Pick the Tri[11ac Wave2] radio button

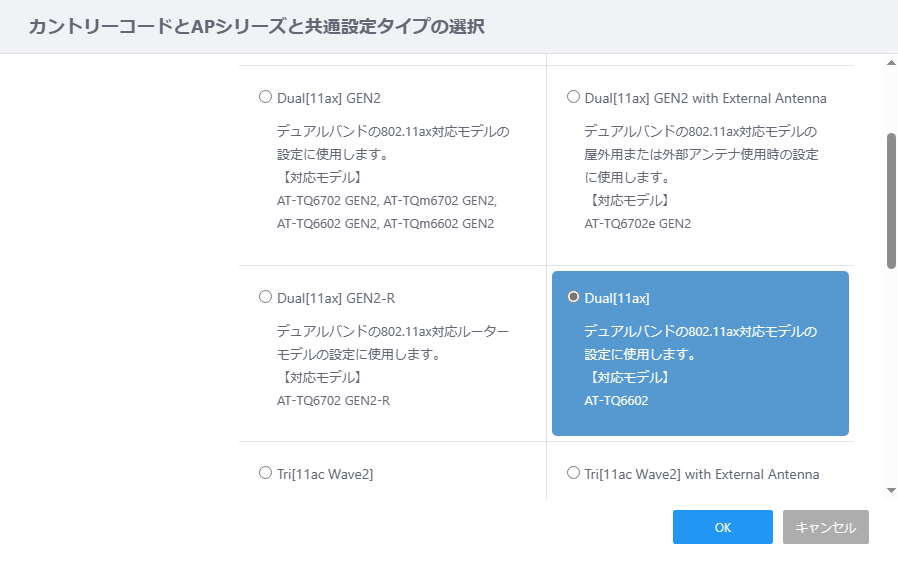[x=265, y=472]
